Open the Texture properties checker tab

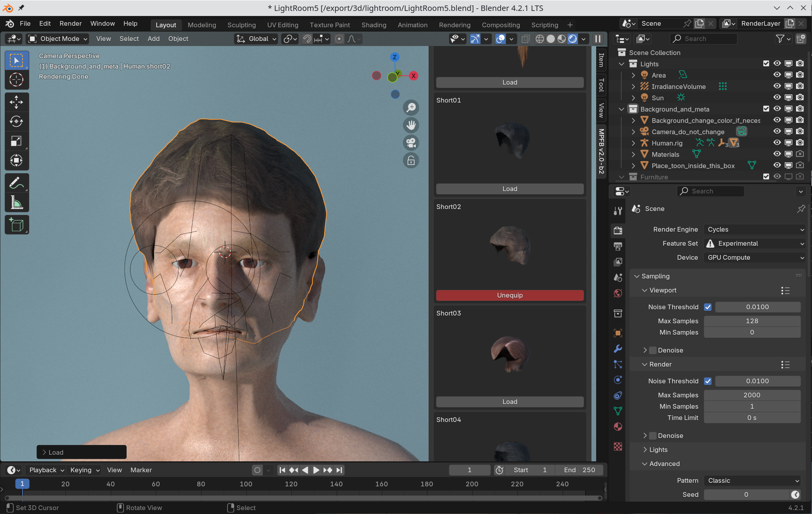tap(618, 447)
